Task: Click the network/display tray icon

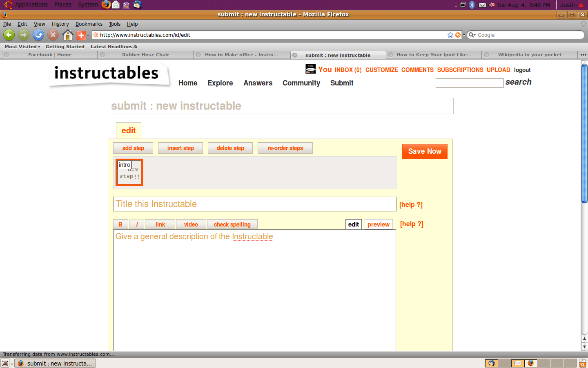Action: (x=463, y=5)
